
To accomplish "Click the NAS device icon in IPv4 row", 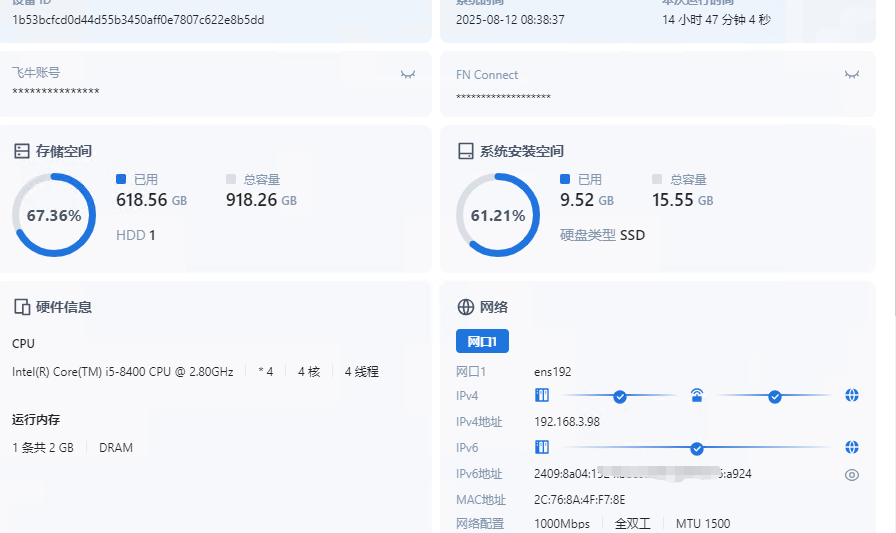I will coord(542,395).
